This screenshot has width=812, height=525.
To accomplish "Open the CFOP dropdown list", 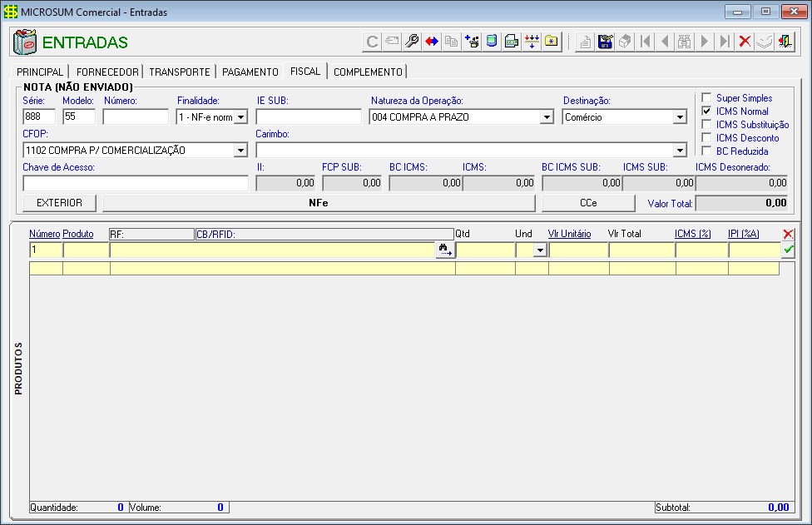I will coord(241,151).
